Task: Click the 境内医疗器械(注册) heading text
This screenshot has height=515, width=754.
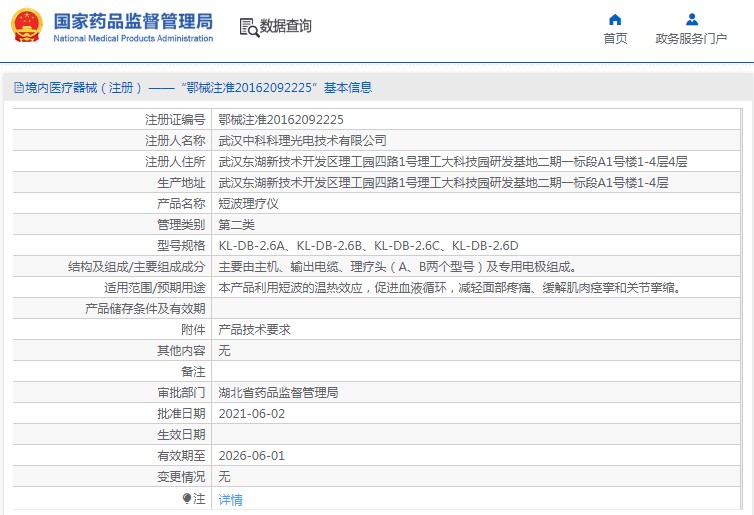Action: point(83,88)
